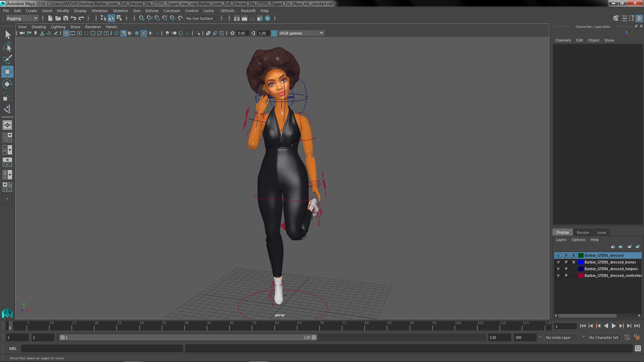Toggle playback P for bones layer

(x=566, y=262)
